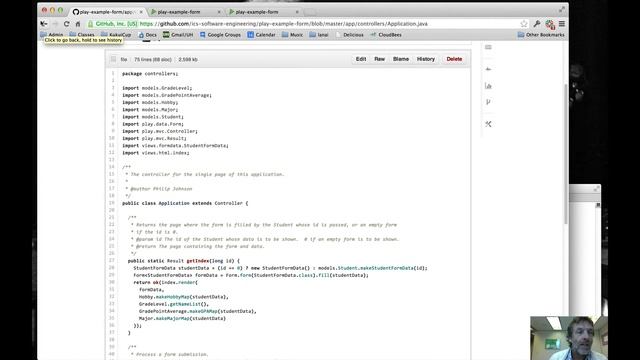Click the "2.599 kb" file size text

tap(188, 60)
